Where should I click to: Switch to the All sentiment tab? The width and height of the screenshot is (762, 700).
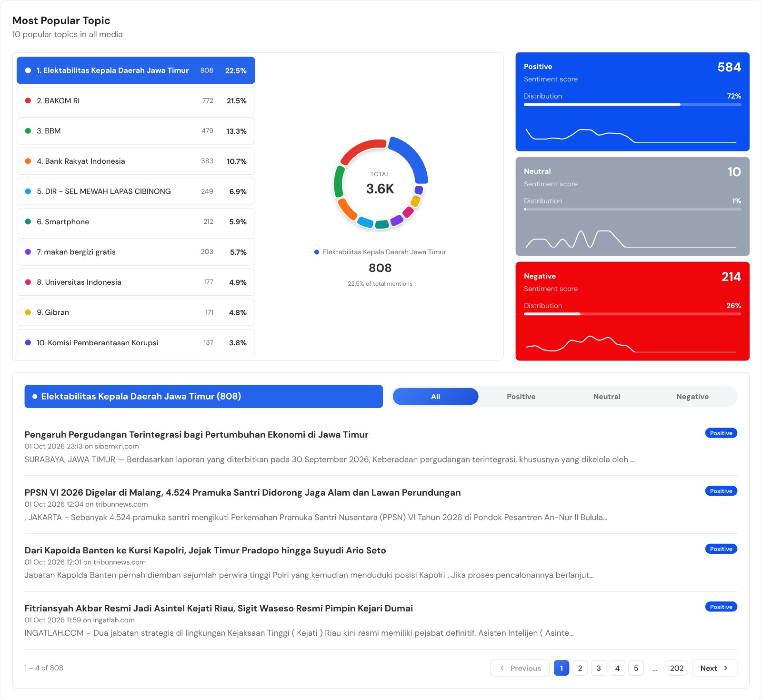click(435, 397)
